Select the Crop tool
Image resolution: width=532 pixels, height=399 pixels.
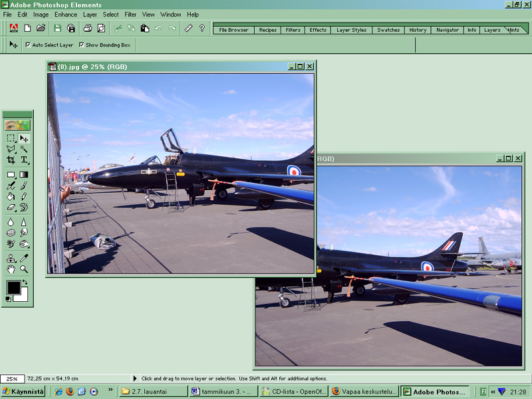[x=11, y=160]
